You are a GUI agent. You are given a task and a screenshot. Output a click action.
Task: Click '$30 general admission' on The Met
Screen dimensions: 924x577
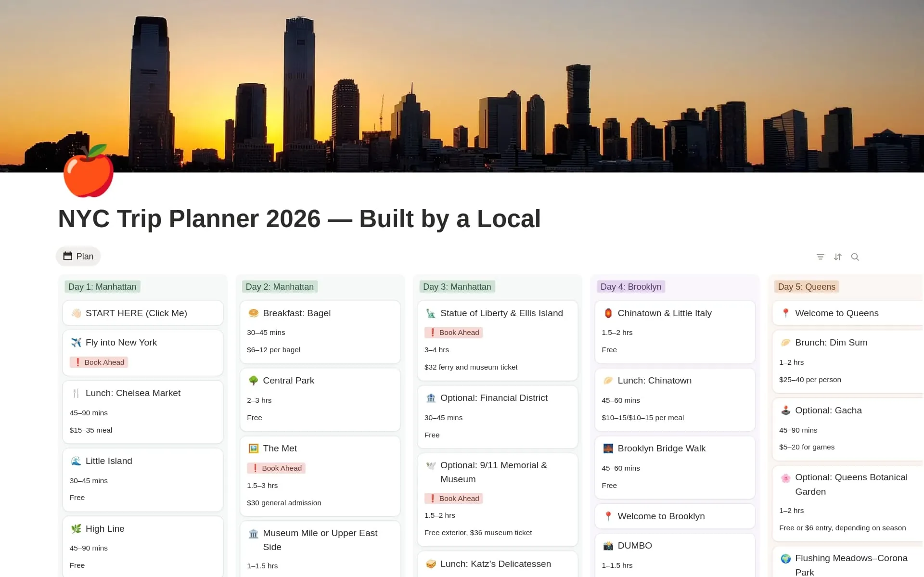click(284, 503)
